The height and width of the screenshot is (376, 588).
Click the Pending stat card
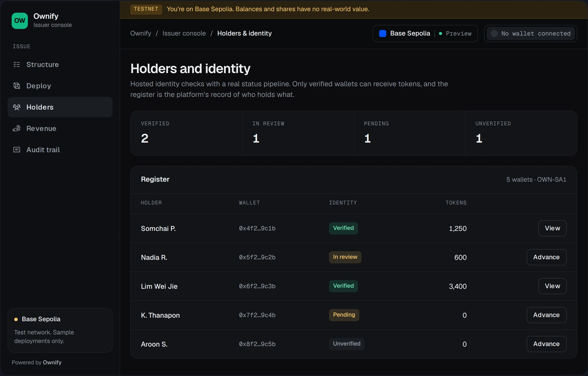click(x=410, y=133)
